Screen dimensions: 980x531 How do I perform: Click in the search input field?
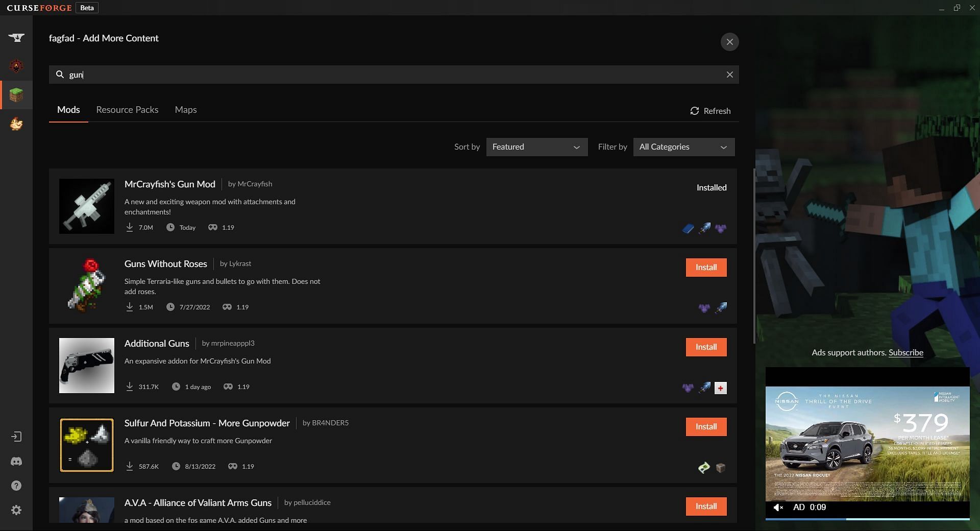394,75
